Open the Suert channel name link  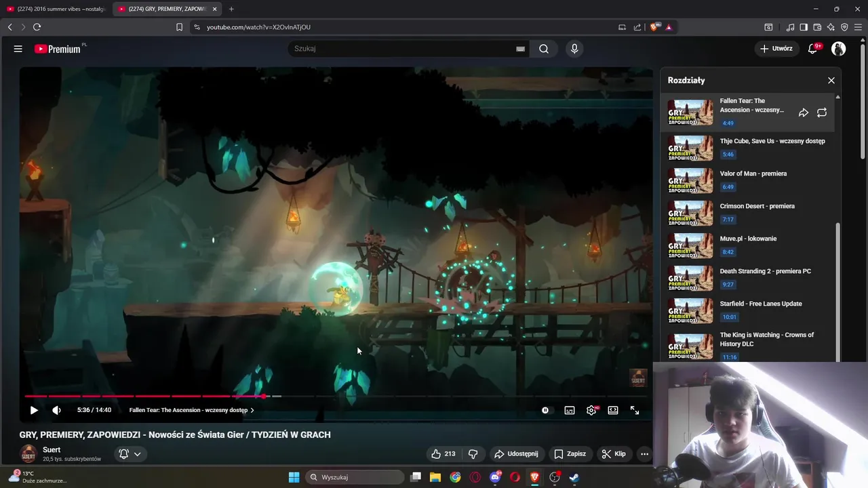pyautogui.click(x=52, y=449)
